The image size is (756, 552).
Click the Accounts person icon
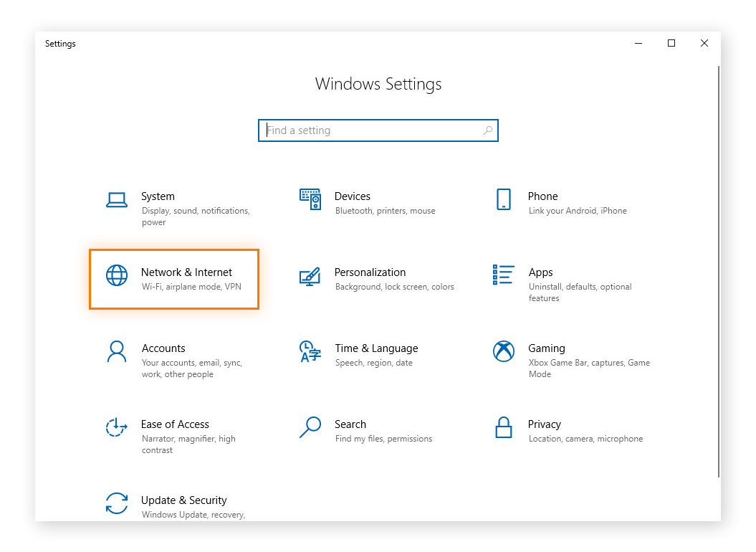pos(117,351)
